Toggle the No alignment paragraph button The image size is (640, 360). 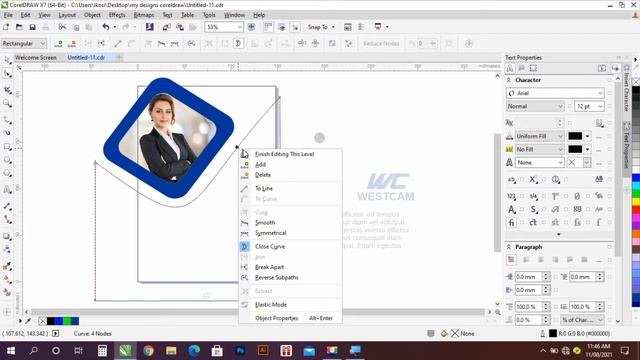pyautogui.click(x=511, y=260)
